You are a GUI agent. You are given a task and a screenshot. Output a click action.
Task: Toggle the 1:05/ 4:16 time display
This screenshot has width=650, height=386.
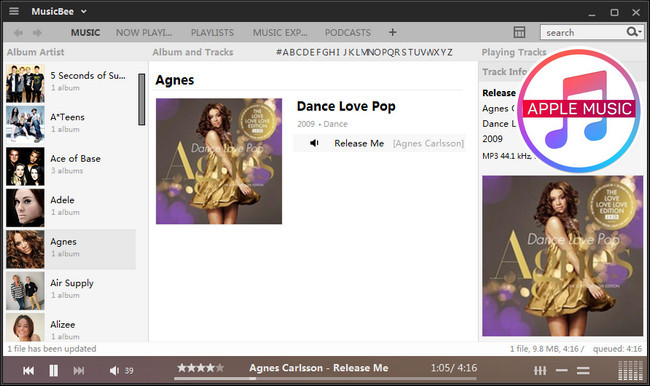pos(454,368)
